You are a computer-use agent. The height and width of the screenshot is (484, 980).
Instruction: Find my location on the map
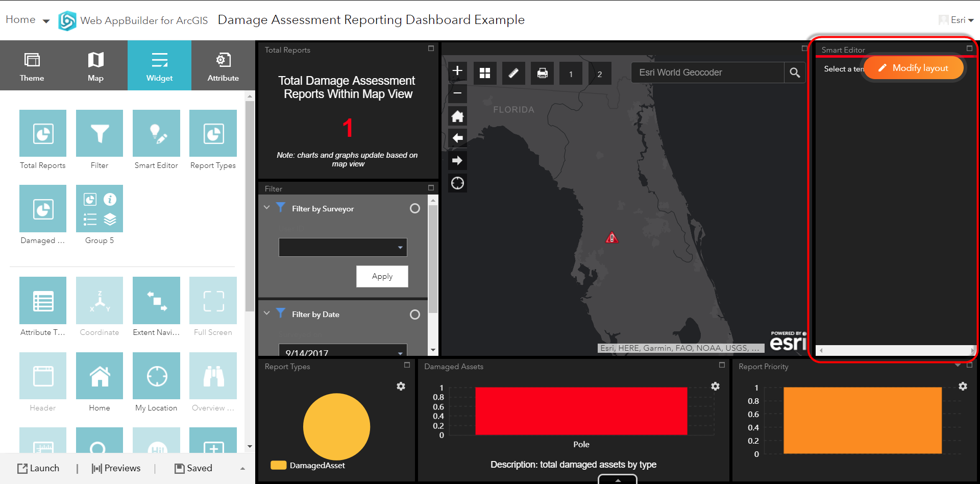pyautogui.click(x=457, y=183)
